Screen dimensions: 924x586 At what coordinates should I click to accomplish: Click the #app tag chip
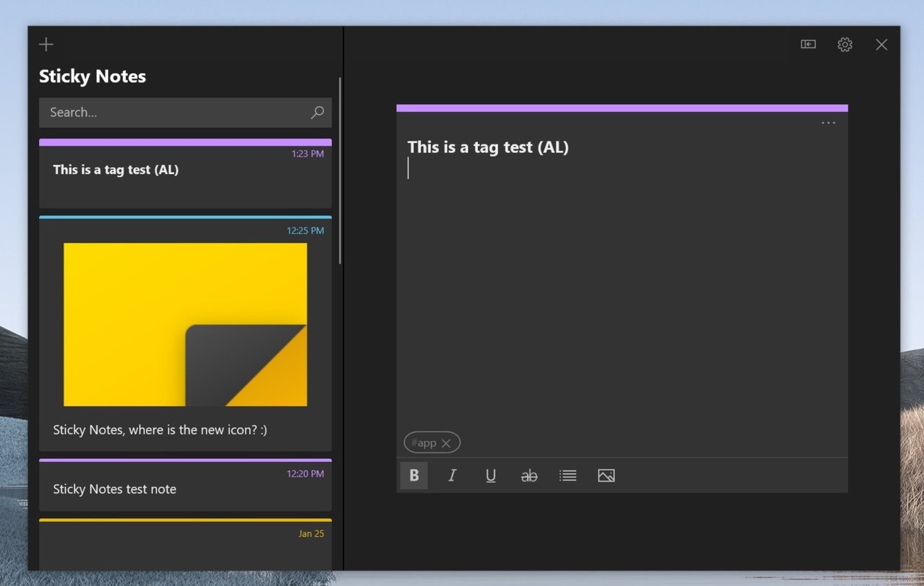tap(424, 443)
